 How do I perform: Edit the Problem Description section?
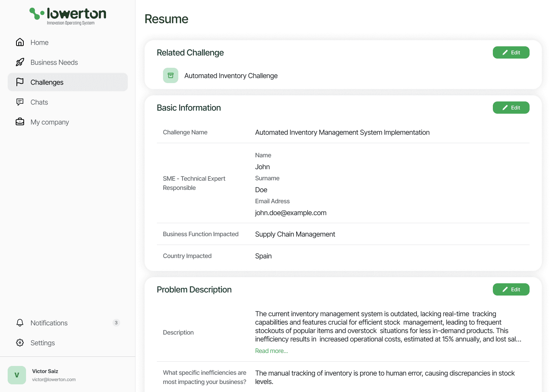[511, 289]
